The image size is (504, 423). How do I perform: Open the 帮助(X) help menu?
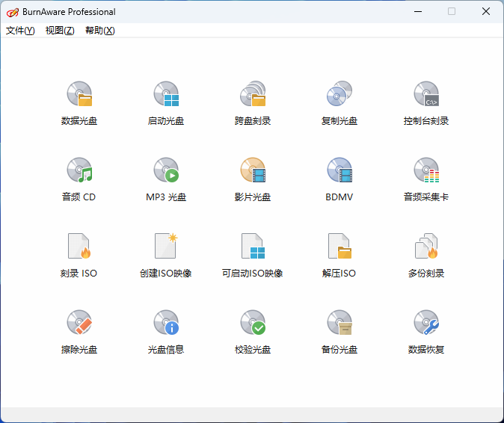[100, 31]
